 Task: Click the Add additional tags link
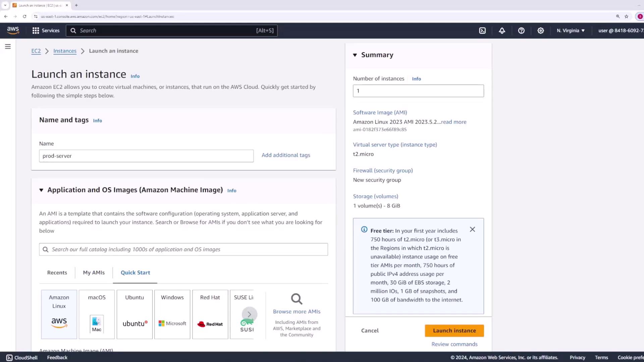[286, 155]
